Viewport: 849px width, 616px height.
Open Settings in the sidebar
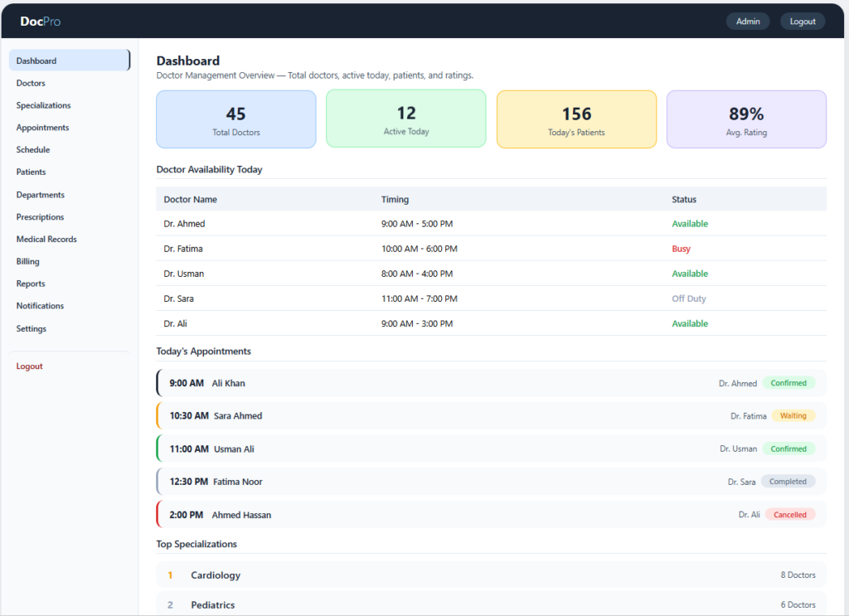(32, 328)
